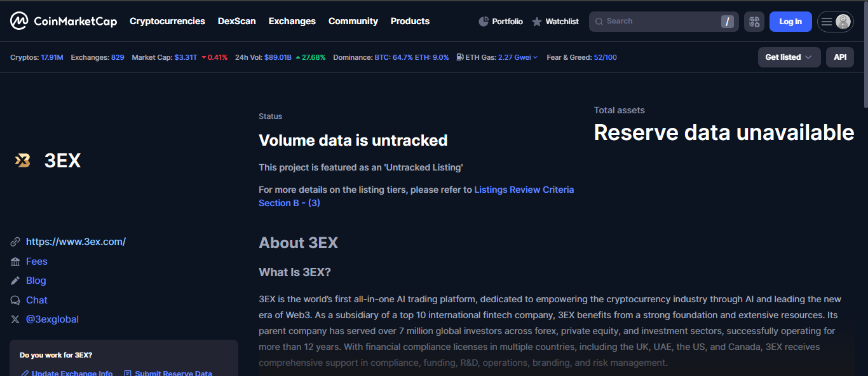Open the hamburger profile menu

point(826,22)
